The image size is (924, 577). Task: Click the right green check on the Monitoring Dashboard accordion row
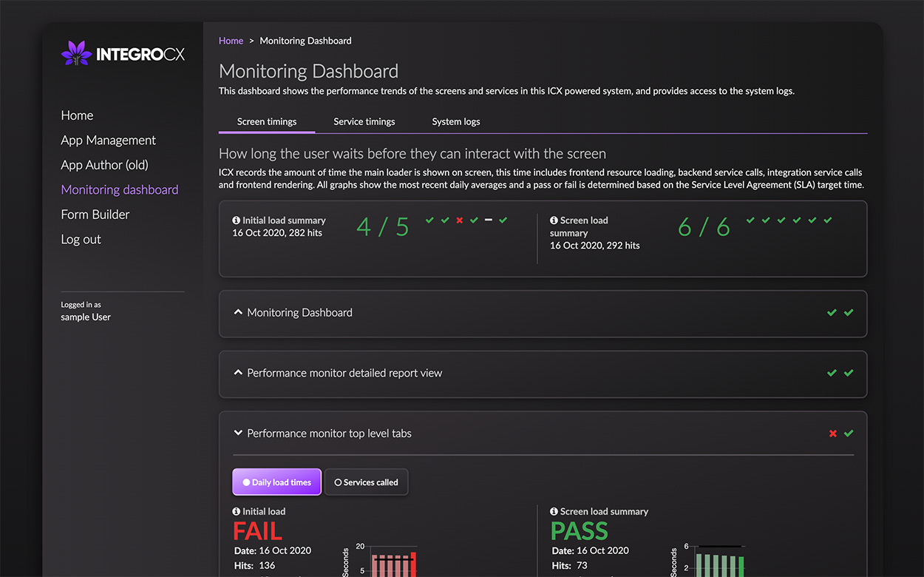point(849,313)
